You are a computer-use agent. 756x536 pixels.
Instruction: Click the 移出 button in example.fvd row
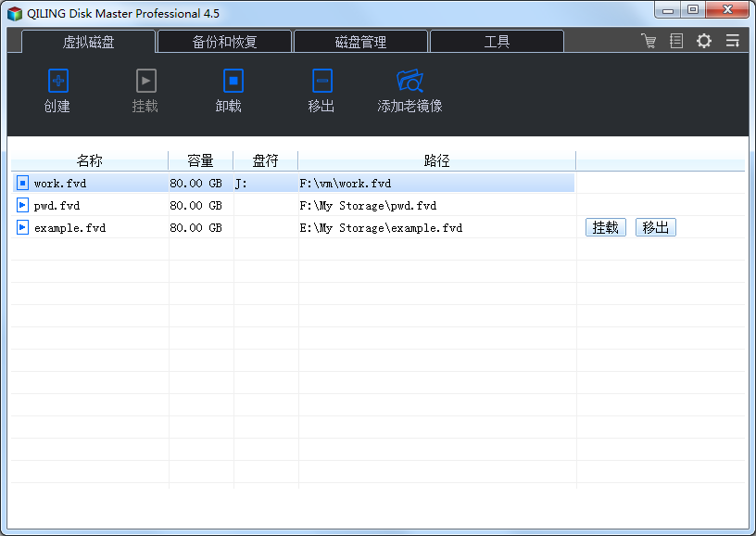[x=656, y=227]
